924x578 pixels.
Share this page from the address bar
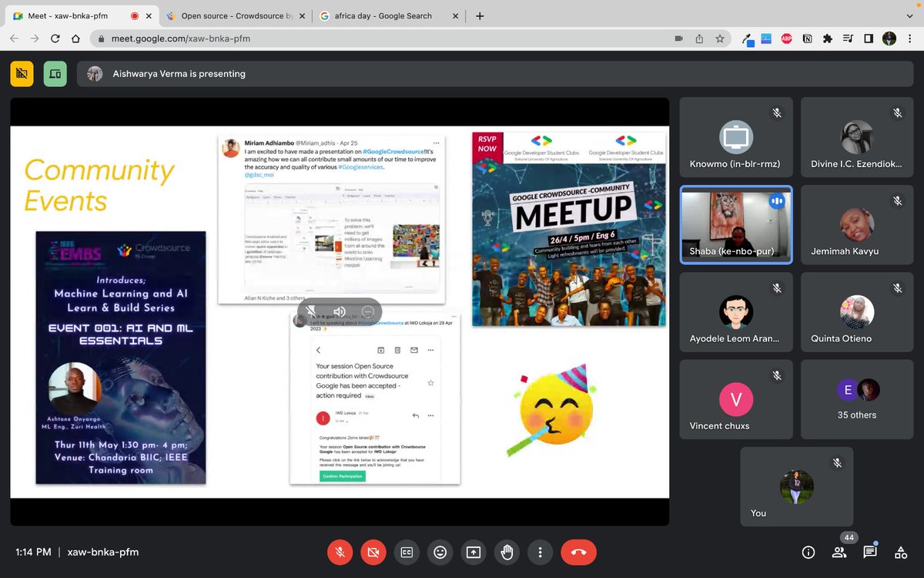point(699,39)
